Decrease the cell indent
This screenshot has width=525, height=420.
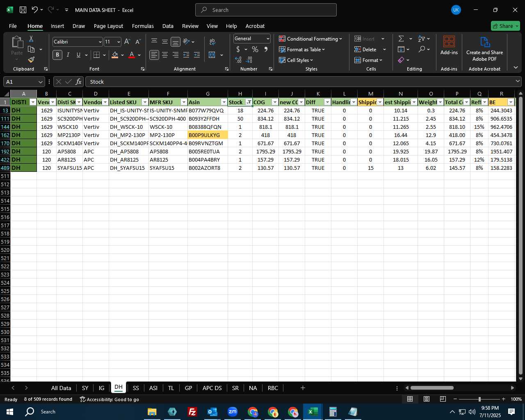click(x=186, y=55)
